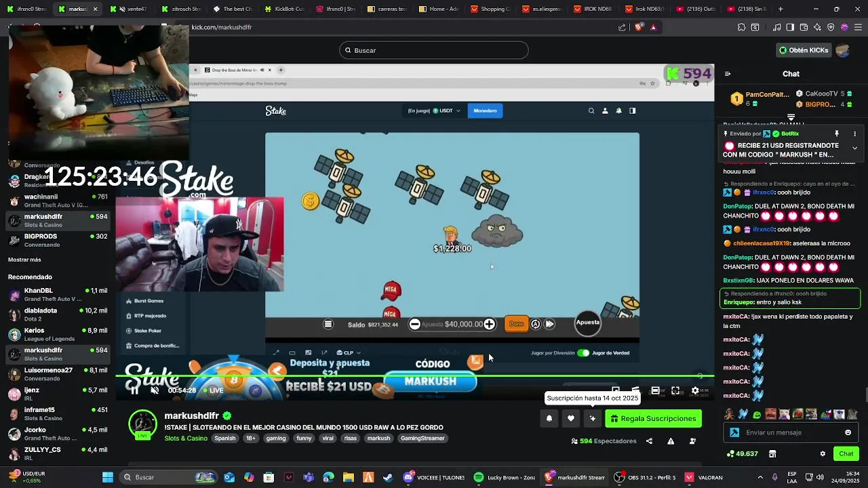The image size is (868, 488).
Task: Collapse the chat panel arrow icon
Action: [728, 74]
